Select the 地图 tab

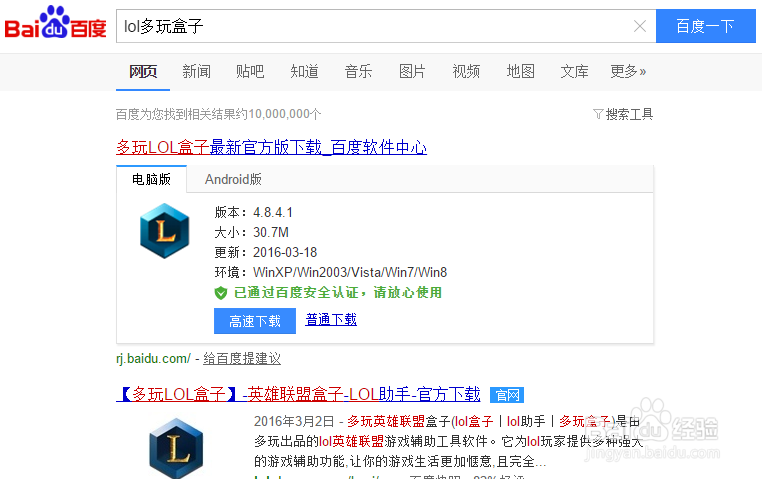(520, 71)
